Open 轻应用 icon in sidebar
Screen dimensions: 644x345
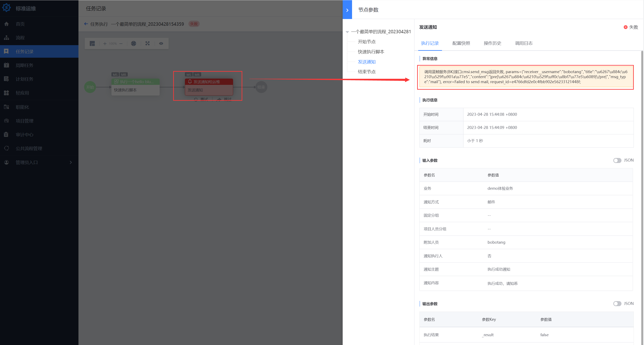6,93
